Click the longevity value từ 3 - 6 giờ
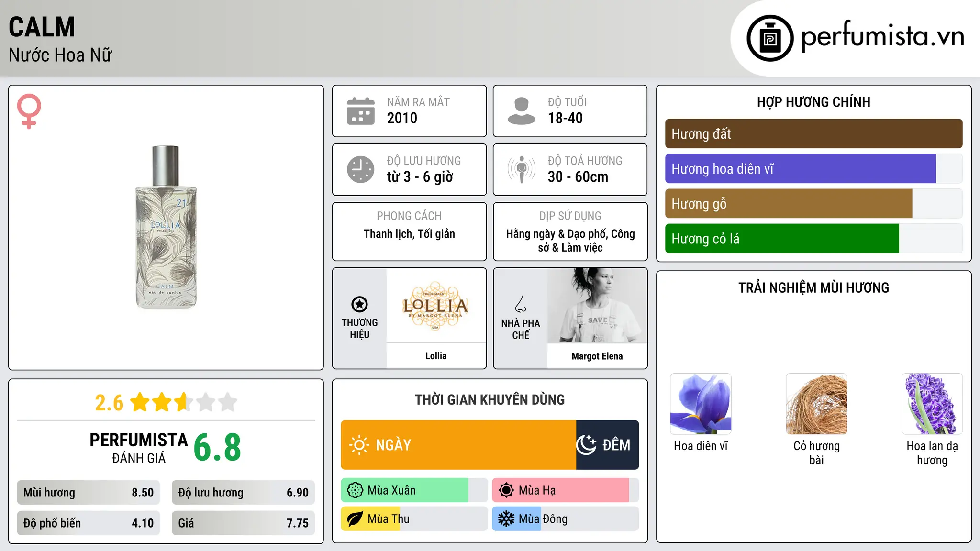 coord(420,177)
